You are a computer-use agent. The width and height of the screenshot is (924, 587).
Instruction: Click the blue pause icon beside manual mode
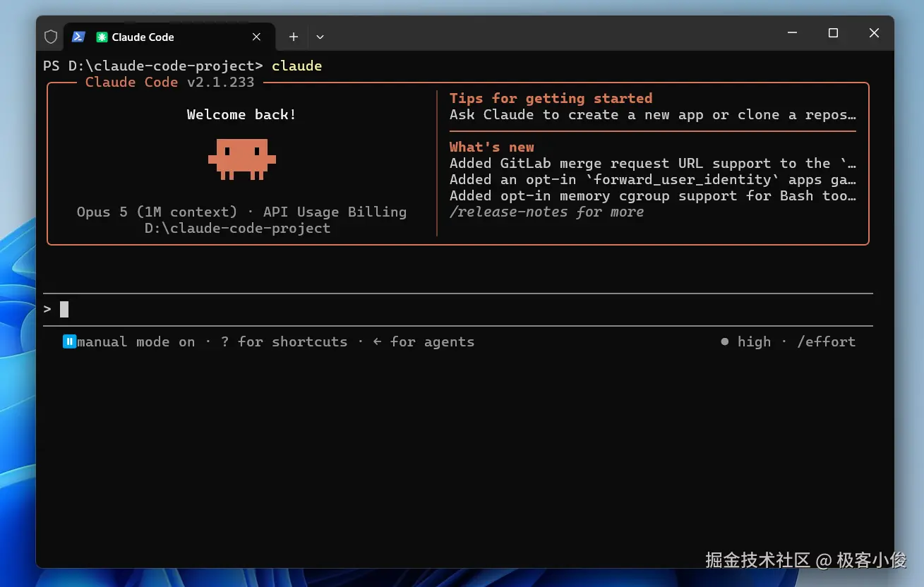pyautogui.click(x=69, y=341)
